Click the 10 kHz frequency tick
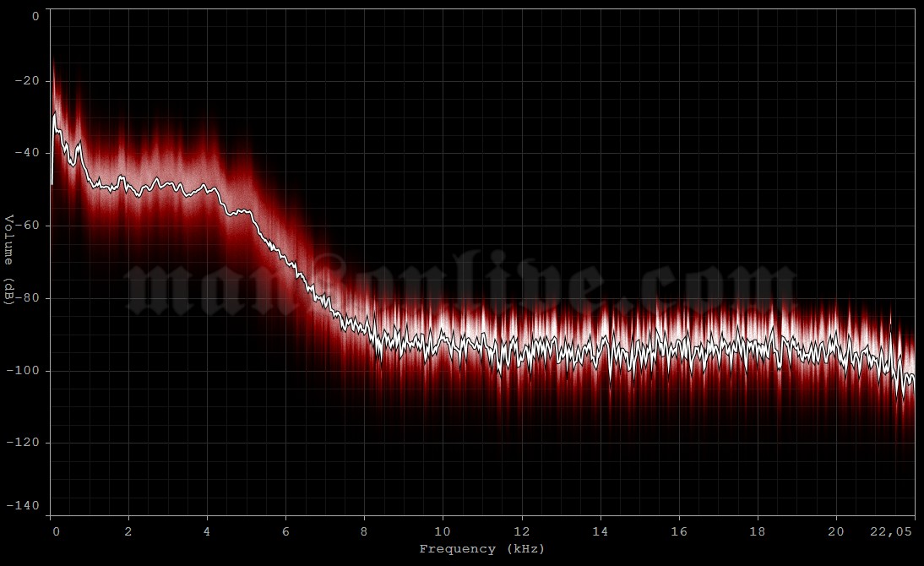Viewport: 924px width, 566px height. [441, 532]
